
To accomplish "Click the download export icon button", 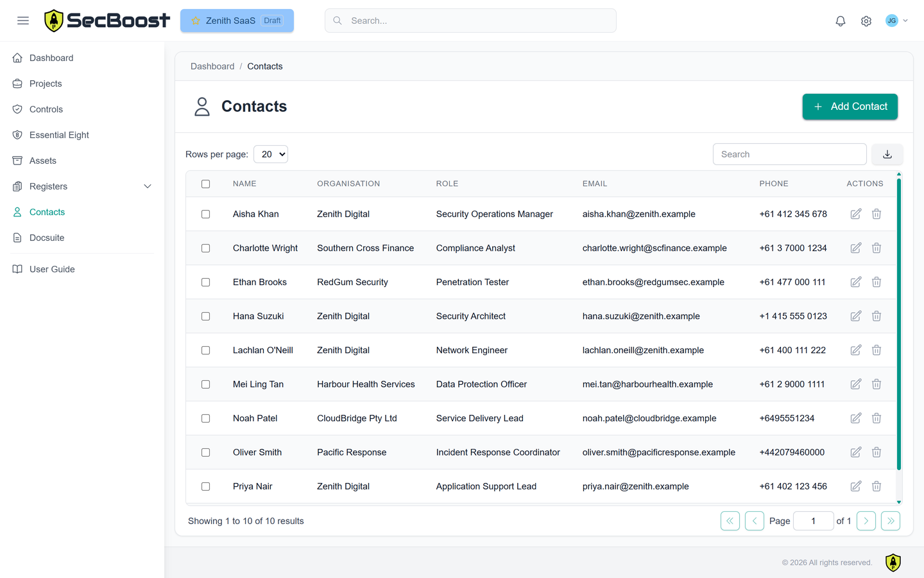I will pos(887,154).
